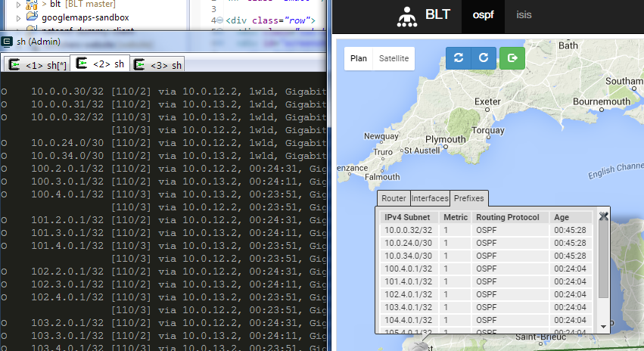Switch to terminal tab <3> sh
The width and height of the screenshot is (644, 351).
(157, 64)
